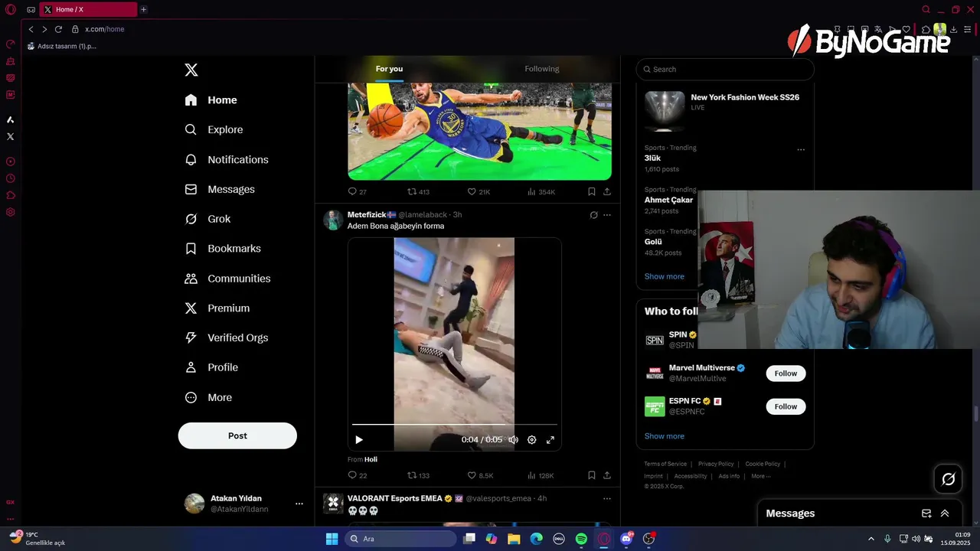Image resolution: width=980 pixels, height=551 pixels.
Task: Click the Post button
Action: [x=237, y=435]
